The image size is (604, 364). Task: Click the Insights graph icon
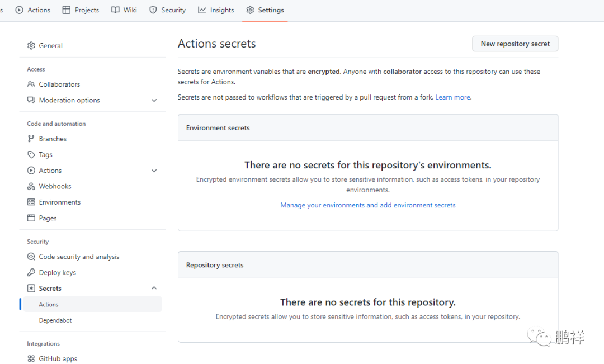(202, 10)
